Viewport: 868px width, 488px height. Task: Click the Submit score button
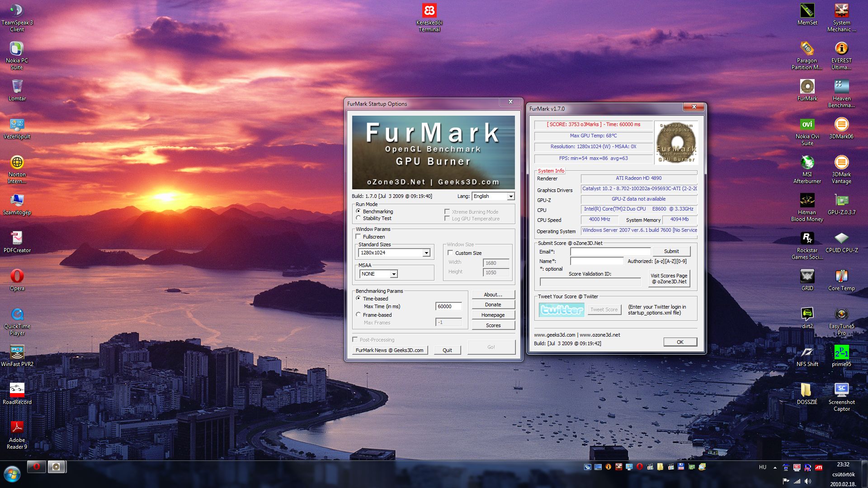click(x=671, y=251)
